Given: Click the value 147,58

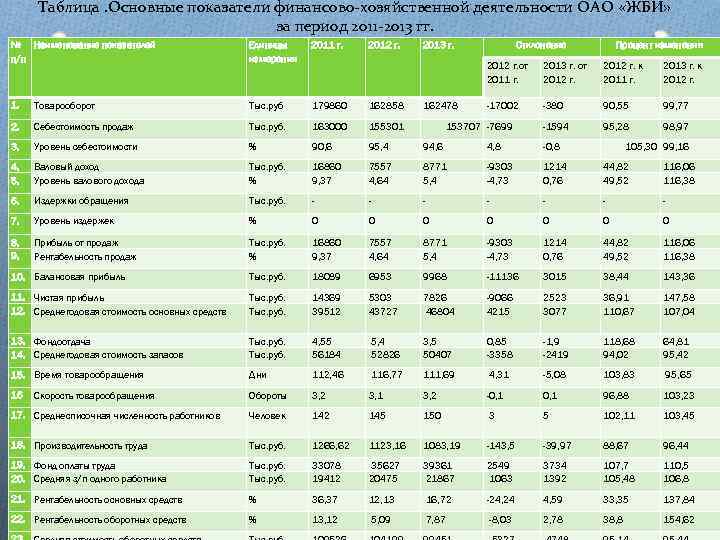Looking at the screenshot, I should (679, 298).
